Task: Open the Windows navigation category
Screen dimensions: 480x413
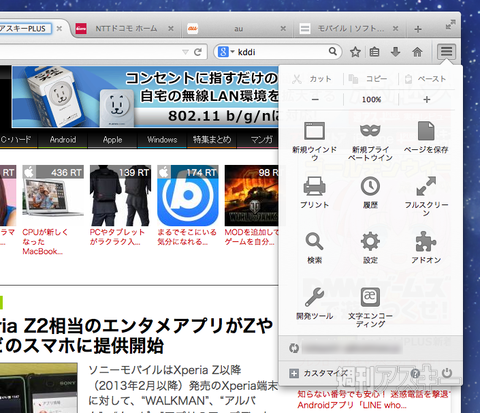Action: pos(162,139)
